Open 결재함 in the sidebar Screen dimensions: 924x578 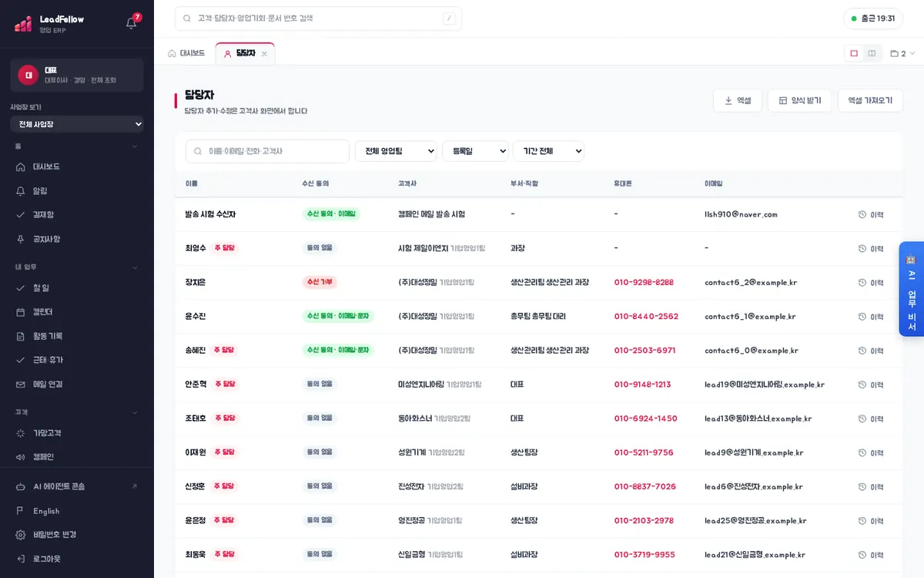[77, 215]
